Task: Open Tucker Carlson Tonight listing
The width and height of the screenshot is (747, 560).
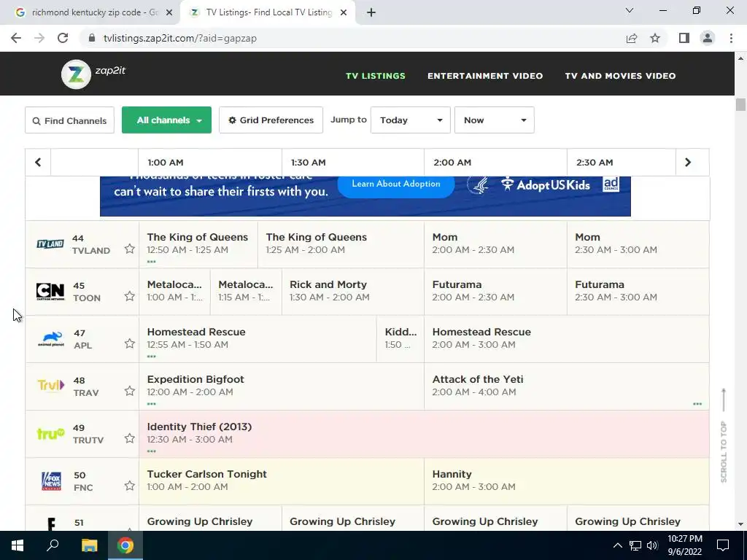Action: [x=281, y=481]
